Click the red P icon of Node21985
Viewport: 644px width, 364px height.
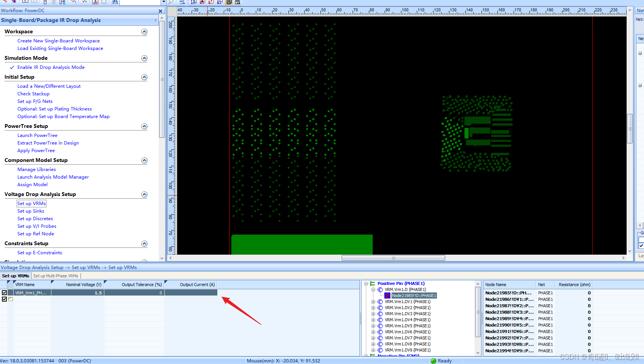tap(387, 296)
